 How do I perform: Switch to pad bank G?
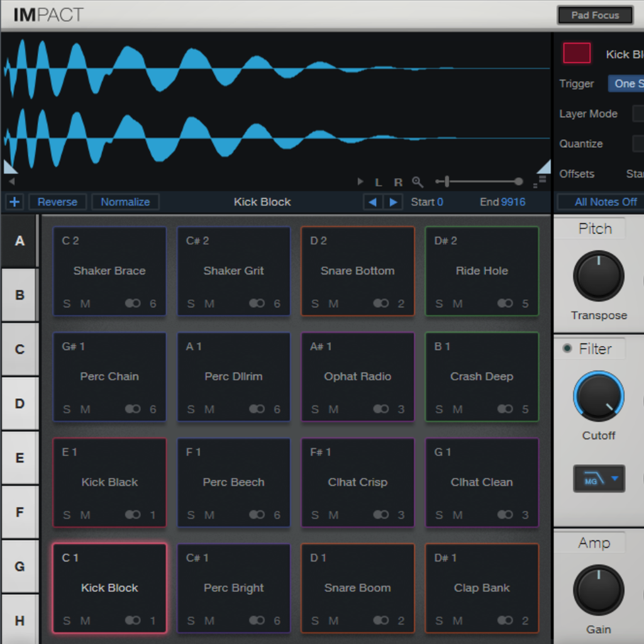pos(19,567)
